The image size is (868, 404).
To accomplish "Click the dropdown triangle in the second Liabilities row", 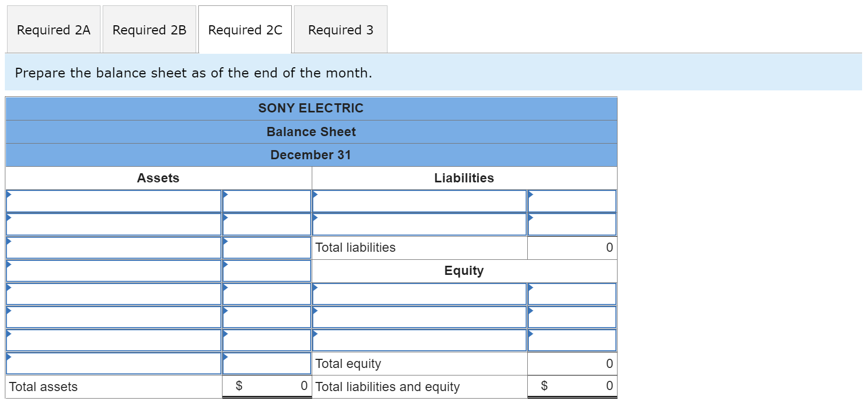I will click(316, 218).
